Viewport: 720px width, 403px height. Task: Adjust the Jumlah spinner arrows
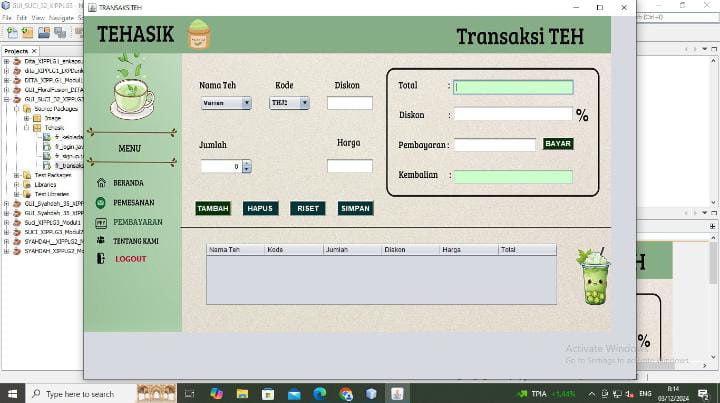[x=246, y=166]
